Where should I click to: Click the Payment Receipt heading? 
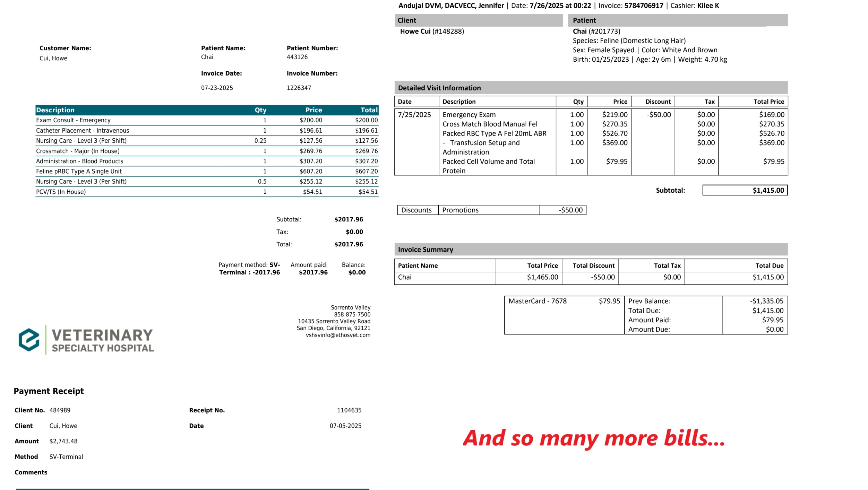coord(49,391)
